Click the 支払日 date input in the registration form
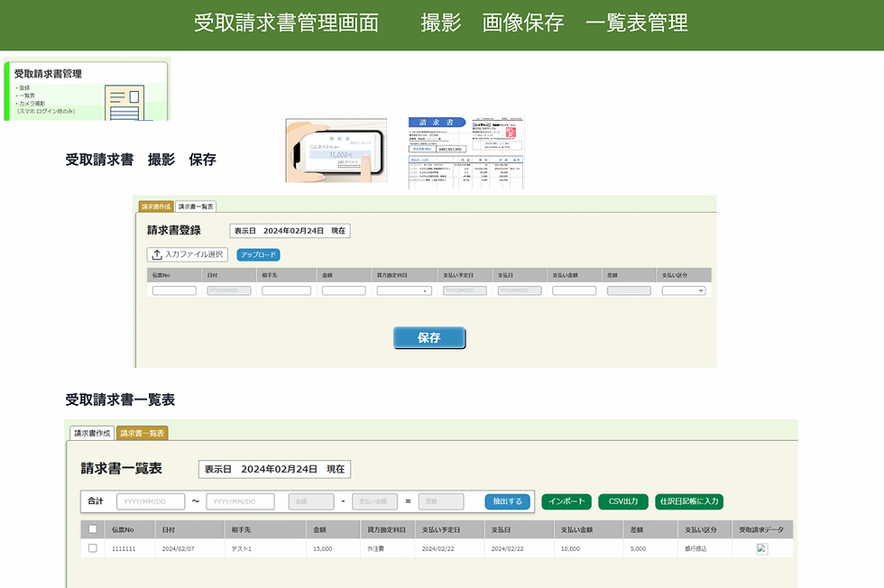 (520, 291)
